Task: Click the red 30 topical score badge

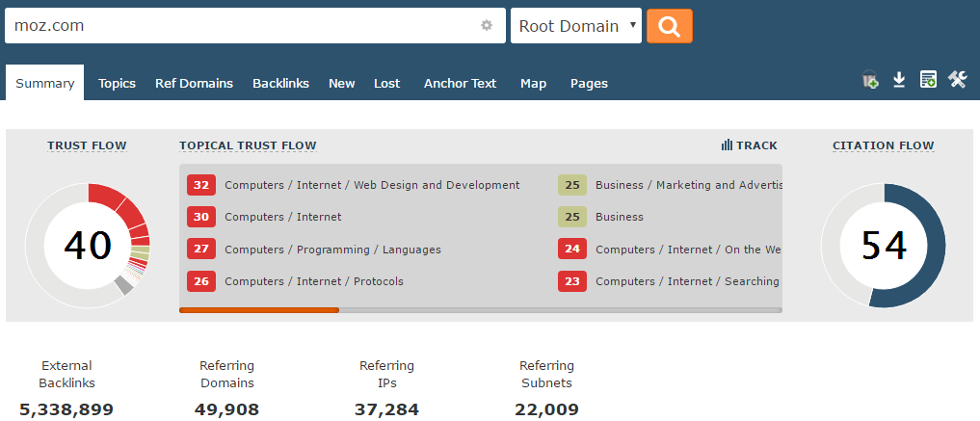Action: click(201, 217)
